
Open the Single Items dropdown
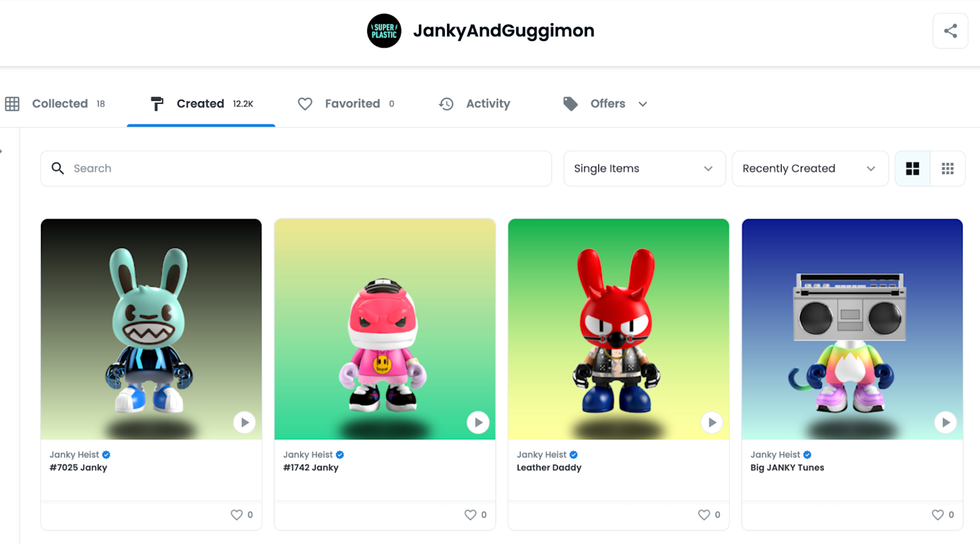pos(644,169)
